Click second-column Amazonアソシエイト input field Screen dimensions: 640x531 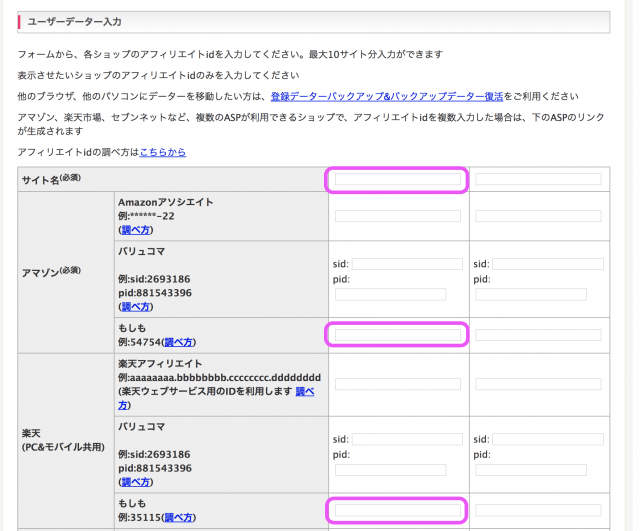(x=538, y=216)
